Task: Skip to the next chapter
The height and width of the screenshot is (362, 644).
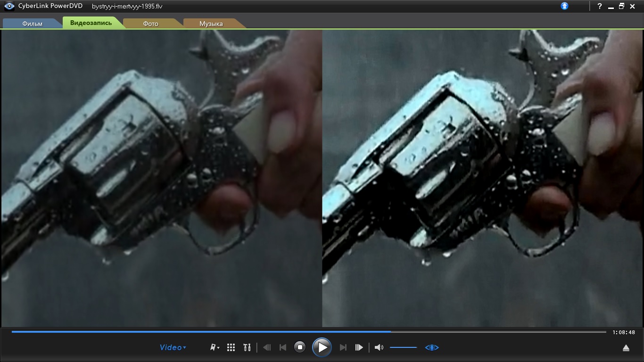Action: (343, 347)
